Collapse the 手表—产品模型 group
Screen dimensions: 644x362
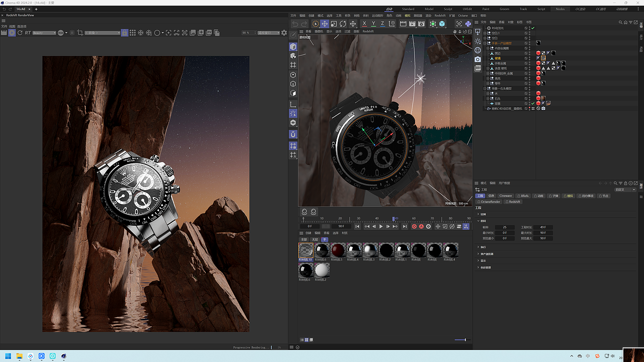click(x=485, y=43)
